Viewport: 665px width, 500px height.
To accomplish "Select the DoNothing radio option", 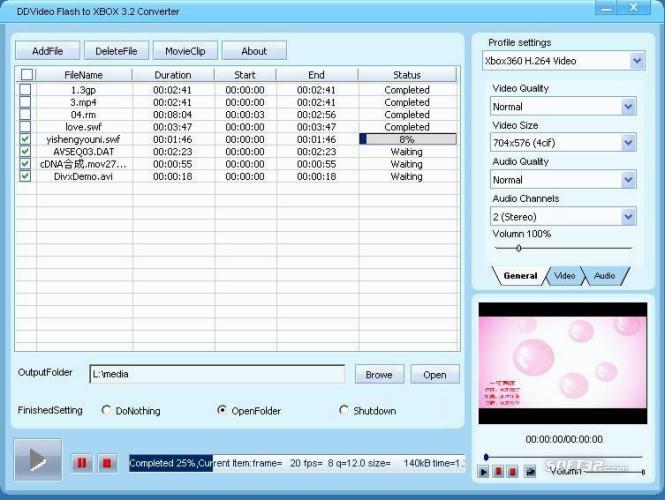I will (x=106, y=410).
